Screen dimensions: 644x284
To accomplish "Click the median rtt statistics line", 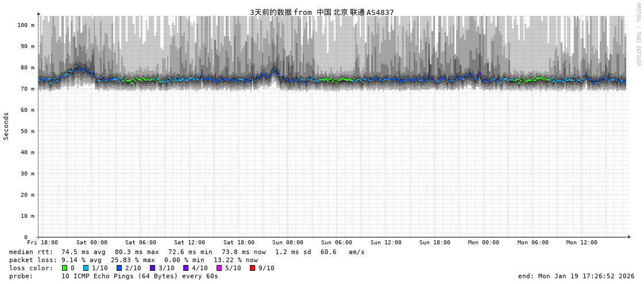I will [x=187, y=252].
